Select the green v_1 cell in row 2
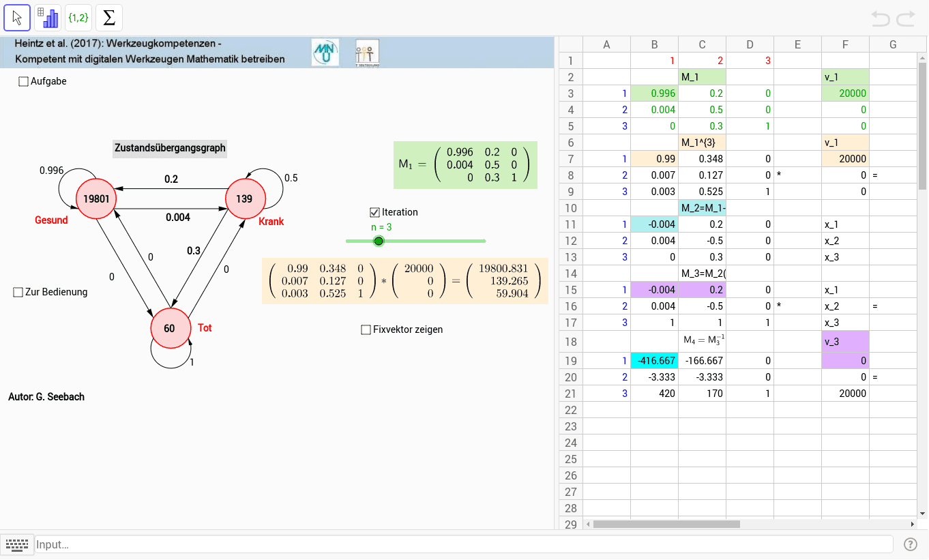The width and height of the screenshot is (929, 560). pos(845,77)
